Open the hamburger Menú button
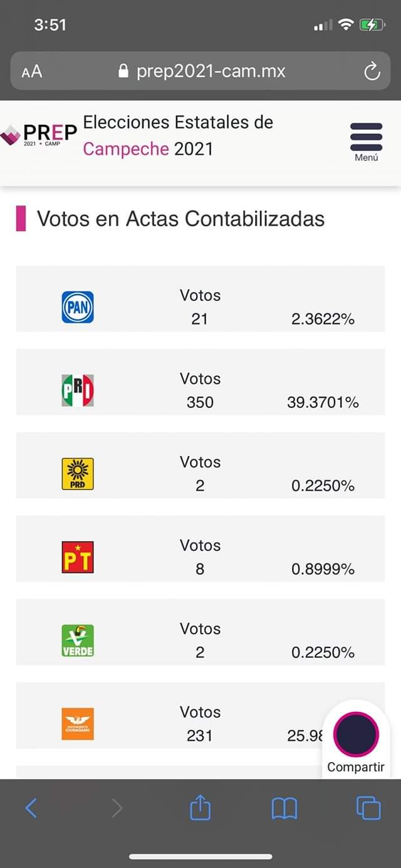The height and width of the screenshot is (868, 401). pyautogui.click(x=366, y=141)
